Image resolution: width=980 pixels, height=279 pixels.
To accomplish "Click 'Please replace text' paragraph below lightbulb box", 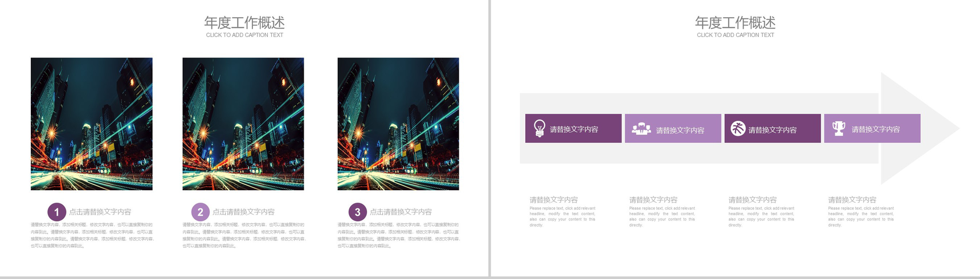I will pos(562,216).
